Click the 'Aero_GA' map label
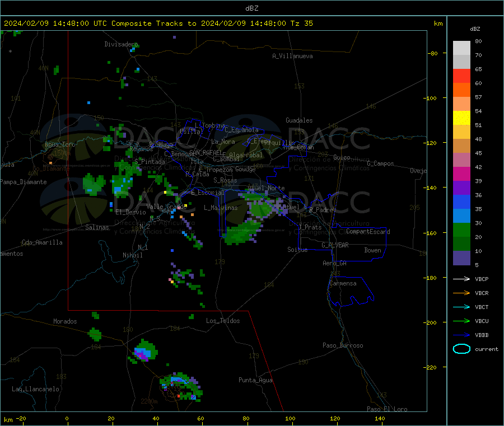Viewport: 504px width, 426px height. click(x=335, y=263)
